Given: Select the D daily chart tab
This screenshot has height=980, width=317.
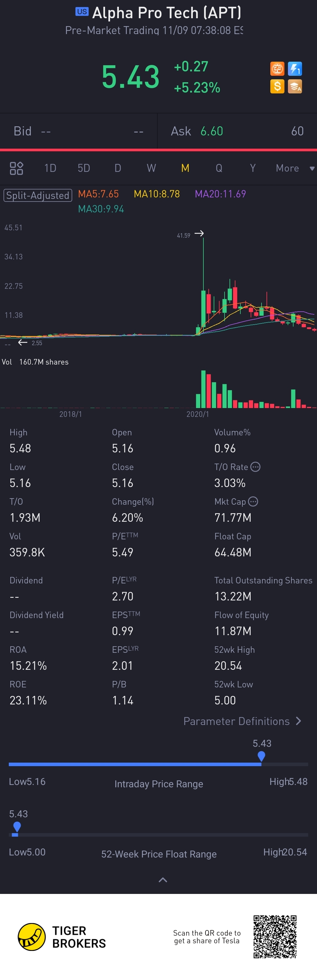Looking at the screenshot, I should (118, 168).
